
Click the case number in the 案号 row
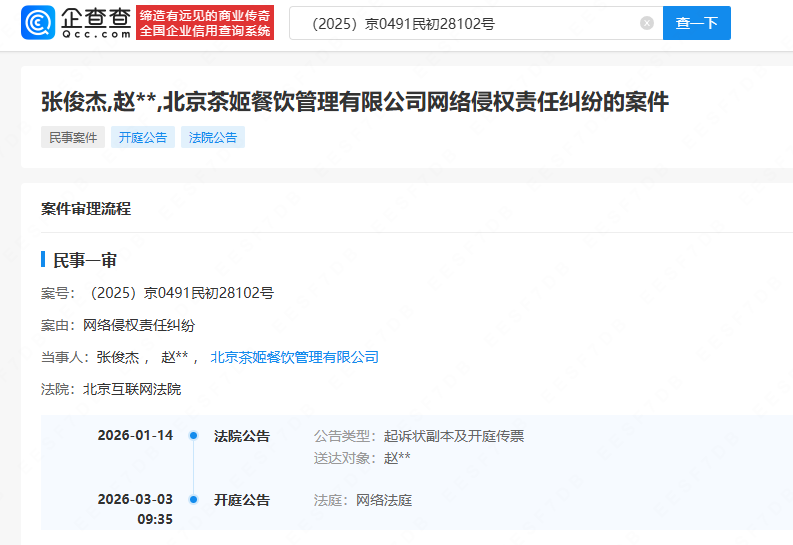181,293
